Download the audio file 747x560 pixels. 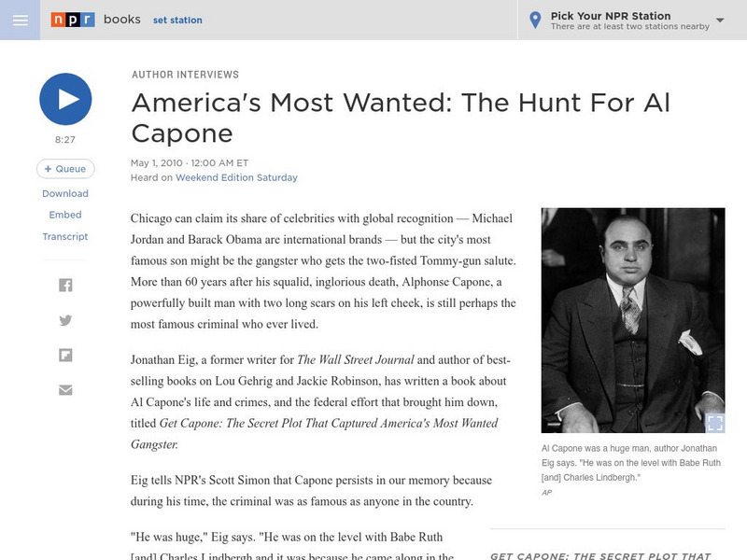click(x=65, y=193)
